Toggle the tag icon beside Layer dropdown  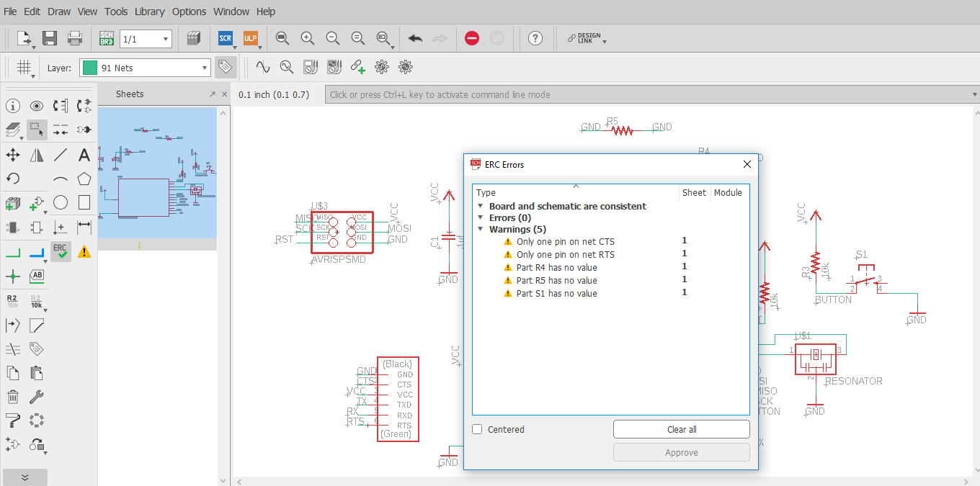[225, 67]
